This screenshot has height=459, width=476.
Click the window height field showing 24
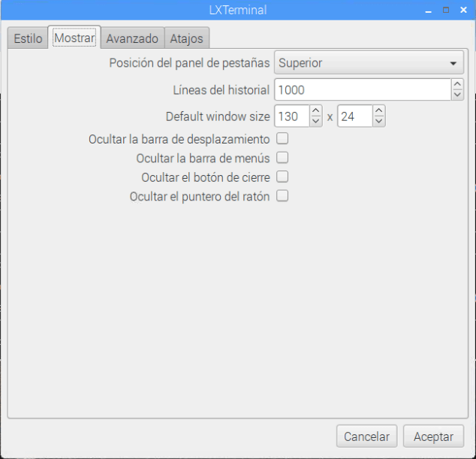(x=355, y=116)
